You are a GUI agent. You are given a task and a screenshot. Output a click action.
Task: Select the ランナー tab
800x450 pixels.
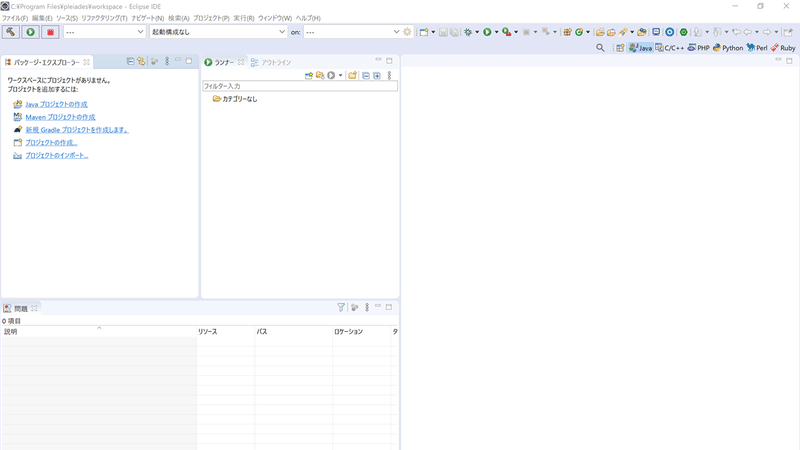[x=223, y=62]
